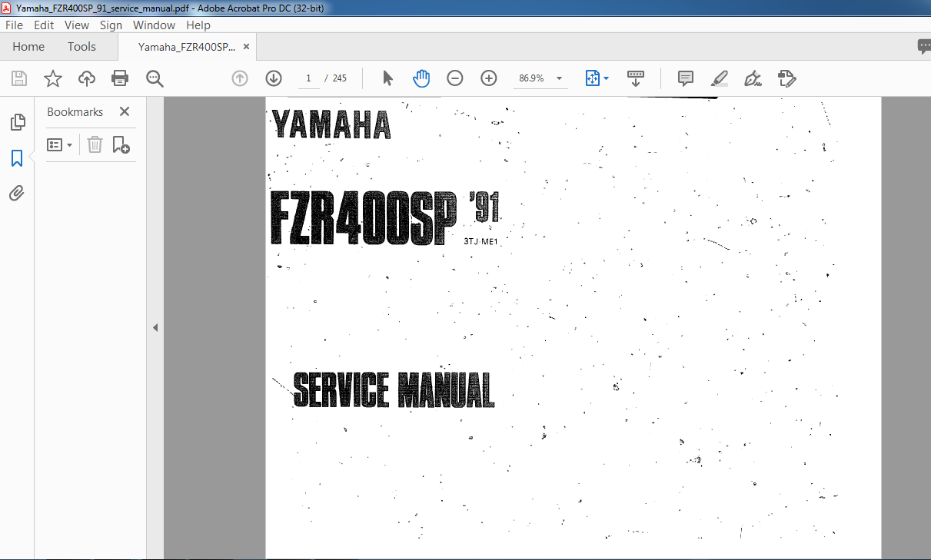The width and height of the screenshot is (931, 560).
Task: Click the fit page view icon
Action: coord(592,78)
